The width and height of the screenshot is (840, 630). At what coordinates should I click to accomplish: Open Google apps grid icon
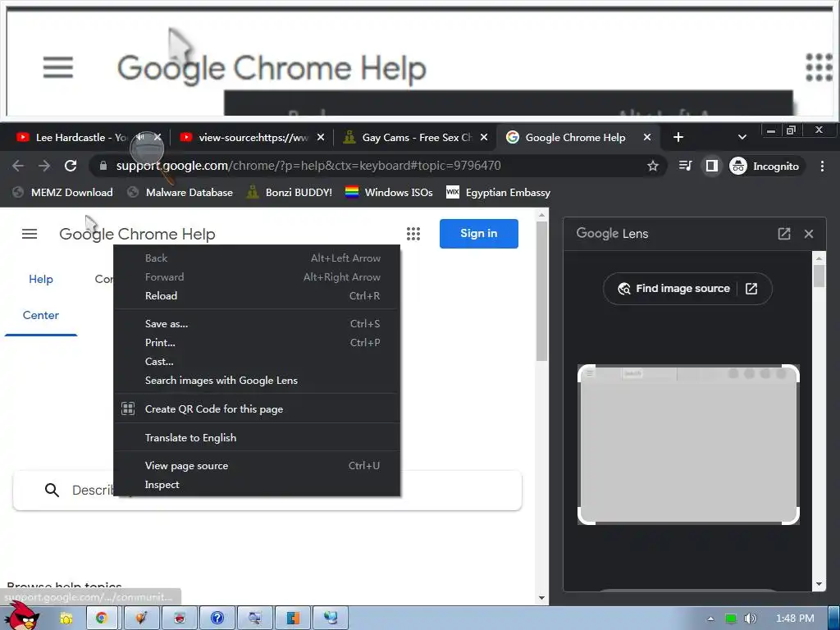(x=413, y=234)
